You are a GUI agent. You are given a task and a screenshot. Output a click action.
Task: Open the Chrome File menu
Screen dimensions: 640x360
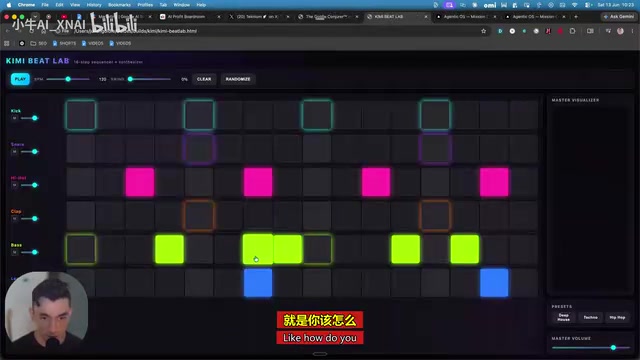45,5
